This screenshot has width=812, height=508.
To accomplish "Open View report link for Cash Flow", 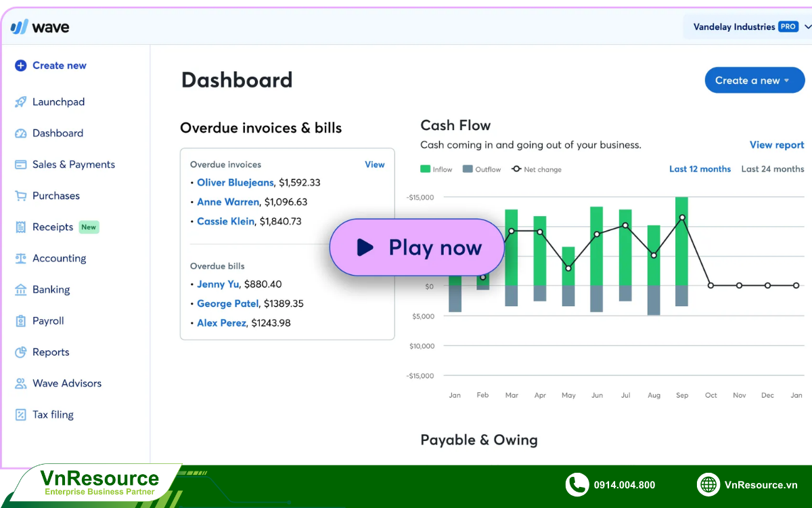I will [x=776, y=145].
